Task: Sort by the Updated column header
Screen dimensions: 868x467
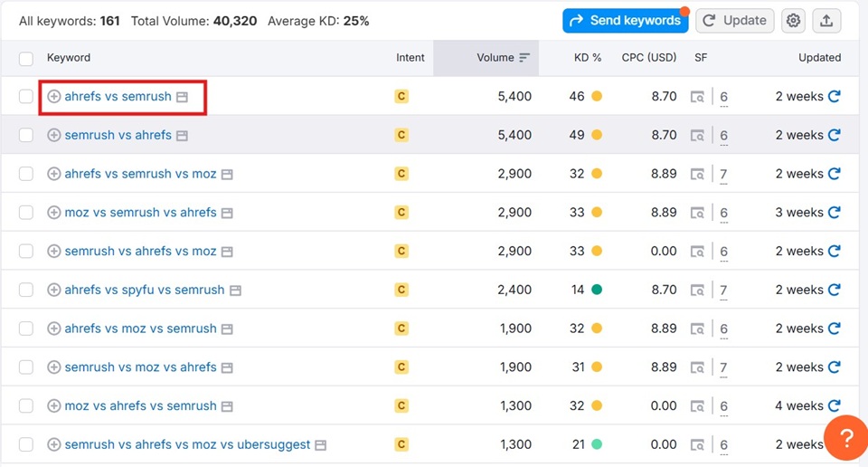Action: 819,58
